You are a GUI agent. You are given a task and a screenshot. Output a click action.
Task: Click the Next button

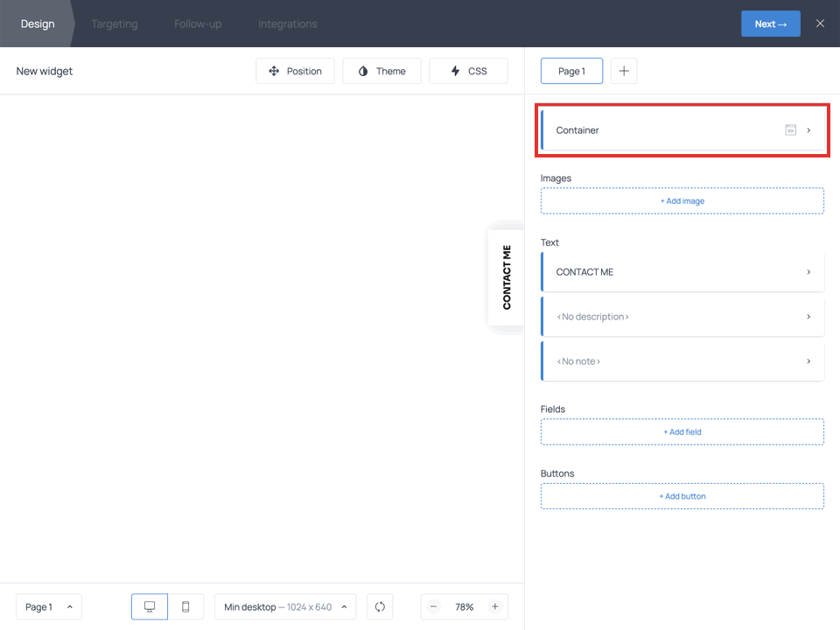(770, 24)
